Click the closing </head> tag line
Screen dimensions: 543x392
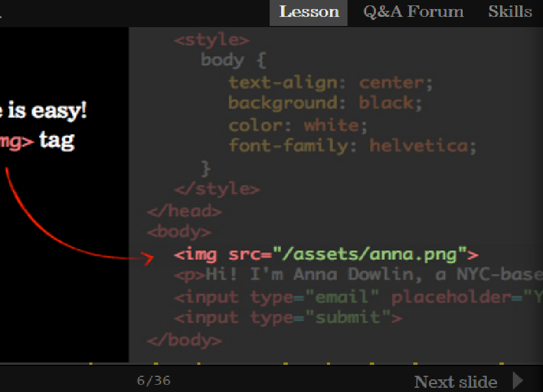pos(185,211)
